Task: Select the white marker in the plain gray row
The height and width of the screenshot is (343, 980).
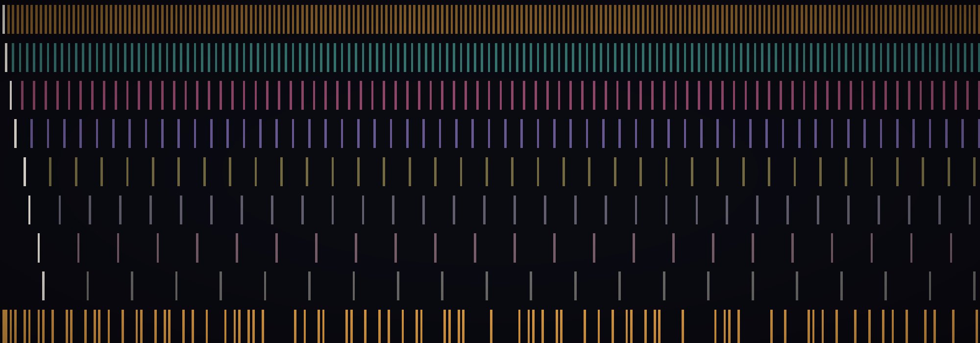Action: coord(43,286)
